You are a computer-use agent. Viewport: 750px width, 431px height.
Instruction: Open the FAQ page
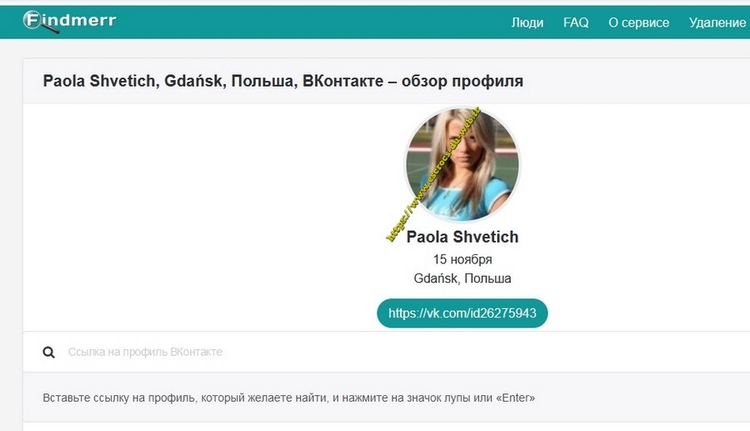coord(576,22)
